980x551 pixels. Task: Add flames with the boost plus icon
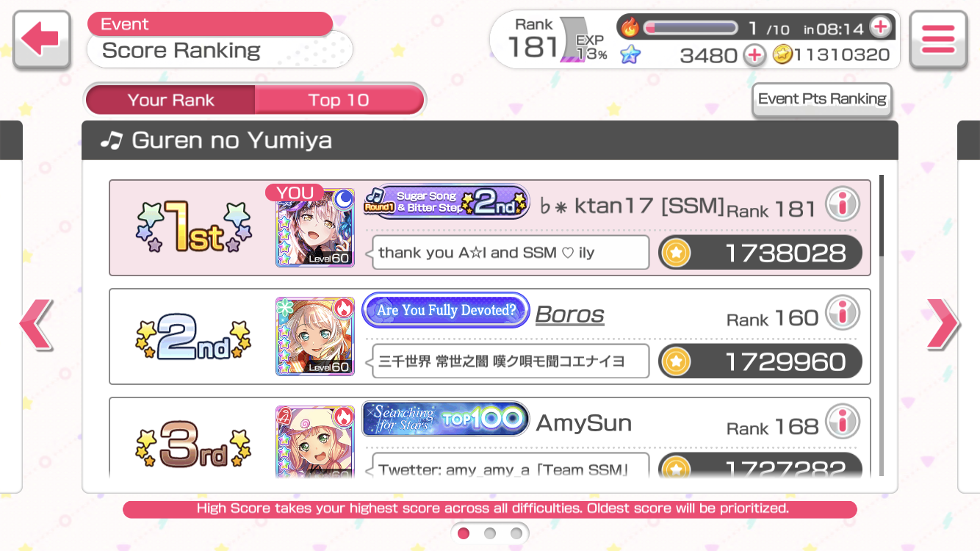tap(880, 28)
